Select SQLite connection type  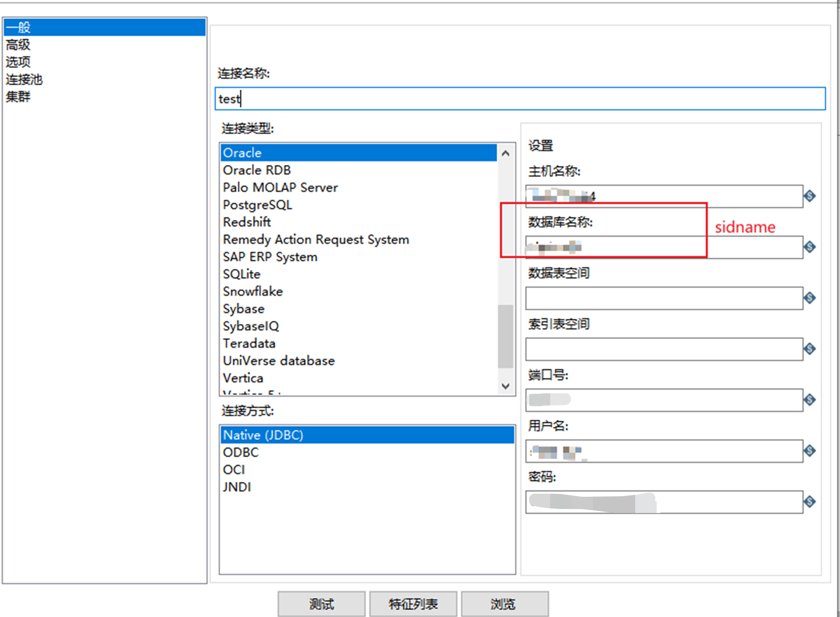pyautogui.click(x=359, y=274)
